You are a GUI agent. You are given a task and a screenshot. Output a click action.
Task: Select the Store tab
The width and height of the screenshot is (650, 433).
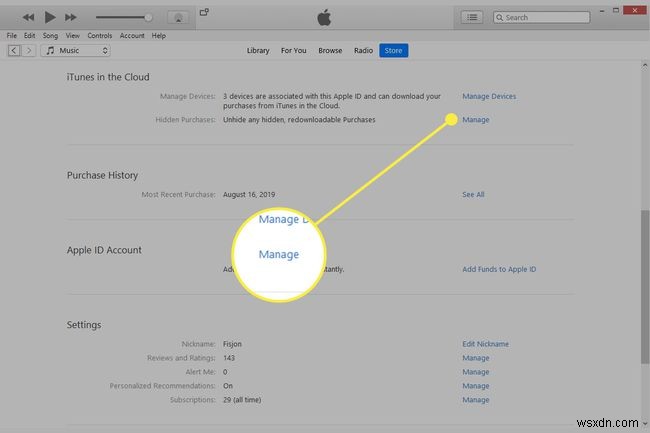pyautogui.click(x=393, y=51)
